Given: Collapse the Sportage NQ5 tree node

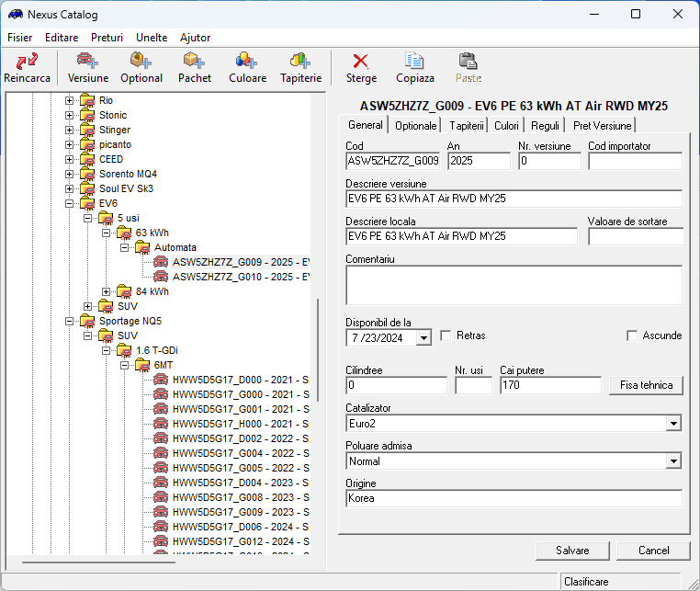Looking at the screenshot, I should 69,321.
